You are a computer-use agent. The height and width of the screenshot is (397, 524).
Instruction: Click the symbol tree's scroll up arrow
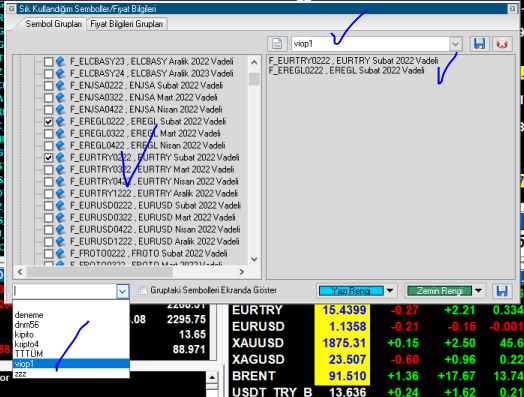(x=254, y=62)
